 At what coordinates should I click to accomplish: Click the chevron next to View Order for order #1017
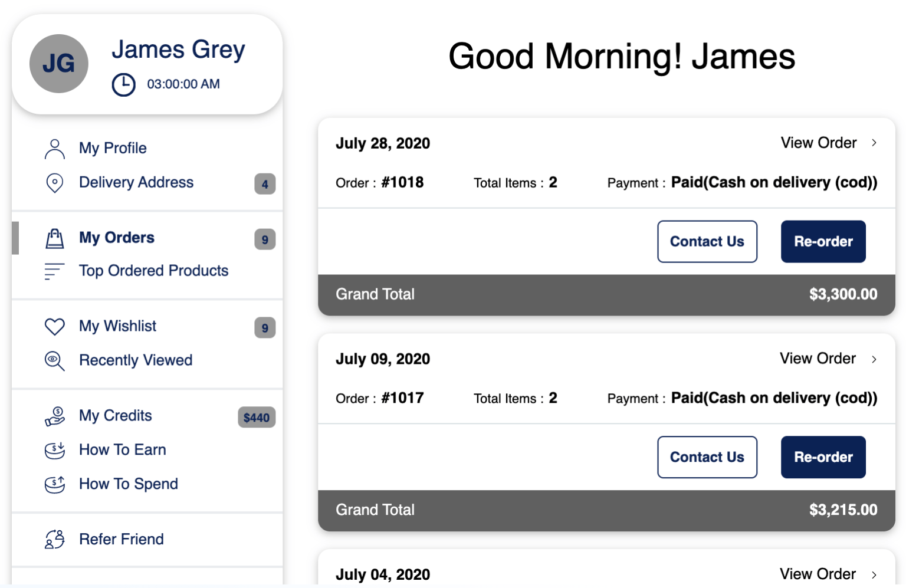(874, 359)
